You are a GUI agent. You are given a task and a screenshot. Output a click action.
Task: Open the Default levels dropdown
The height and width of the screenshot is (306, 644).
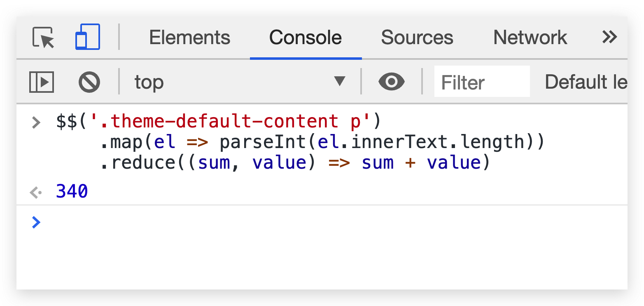[586, 82]
